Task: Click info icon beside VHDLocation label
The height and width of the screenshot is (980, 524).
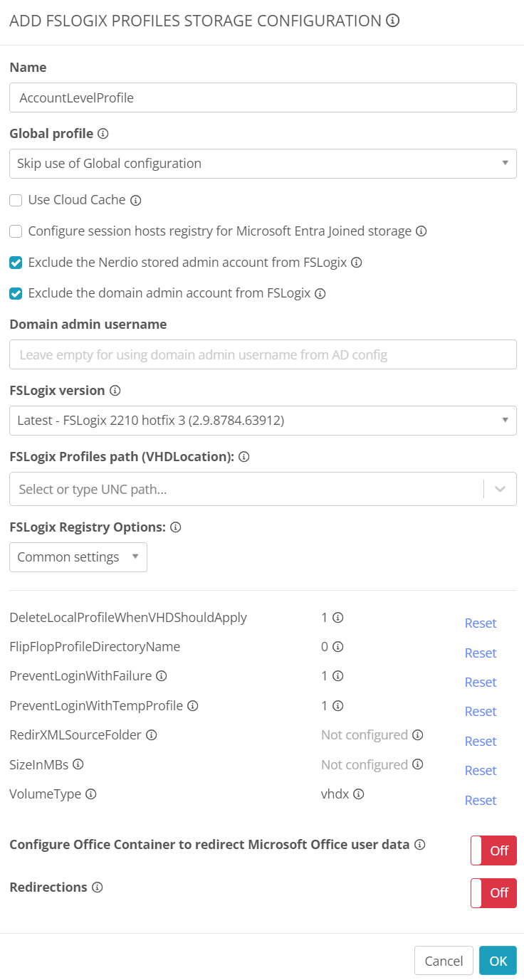Action: pos(243,457)
